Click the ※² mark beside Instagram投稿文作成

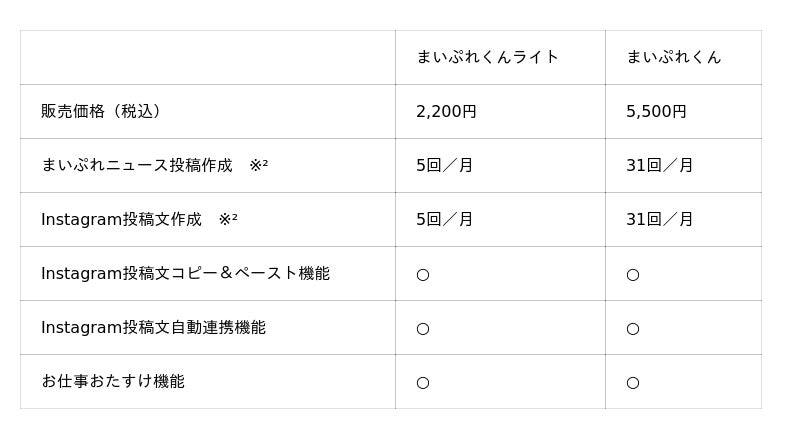[228, 219]
